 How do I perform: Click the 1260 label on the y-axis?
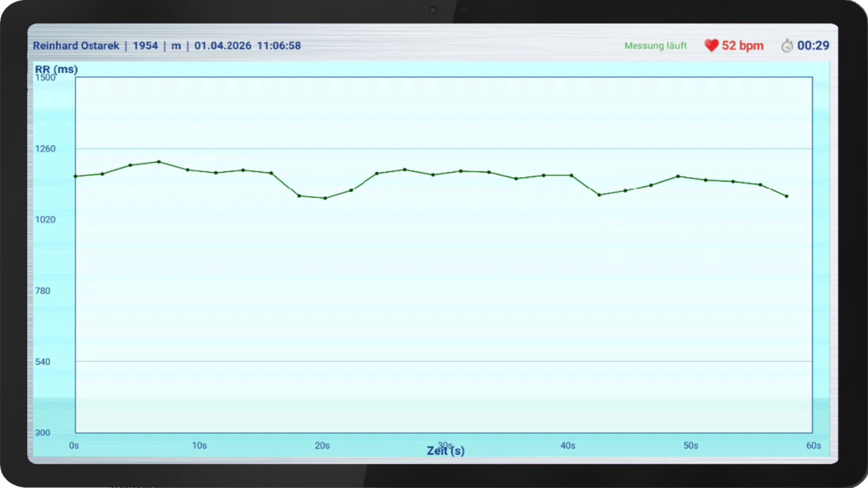pos(45,149)
